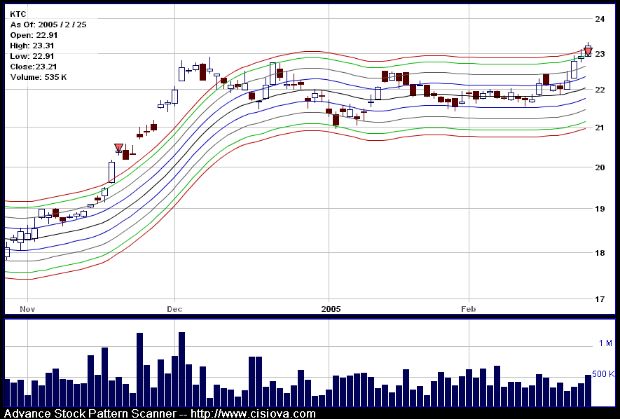The image size is (620, 419).
Task: Click the 20 price axis label
Action: pyautogui.click(x=600, y=167)
